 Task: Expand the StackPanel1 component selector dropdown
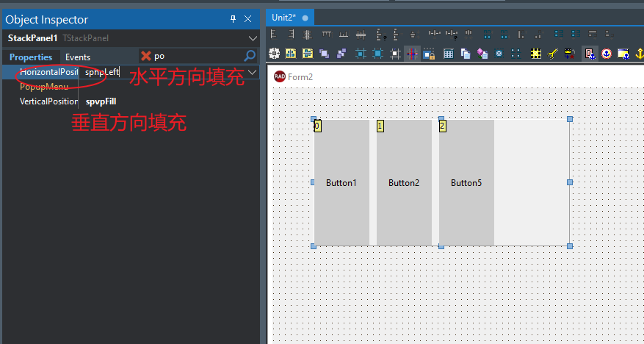pyautogui.click(x=253, y=38)
